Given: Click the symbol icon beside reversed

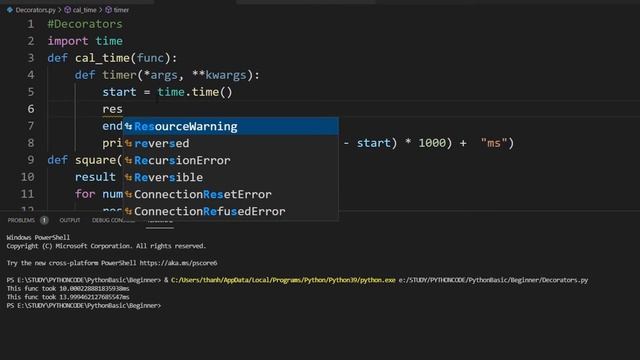Looking at the screenshot, I should (x=129, y=144).
